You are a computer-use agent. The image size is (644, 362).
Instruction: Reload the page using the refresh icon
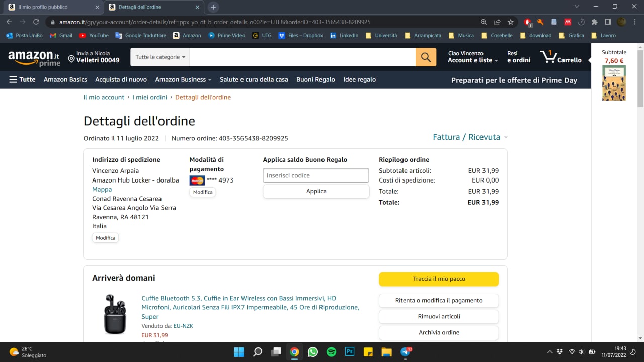click(36, 22)
